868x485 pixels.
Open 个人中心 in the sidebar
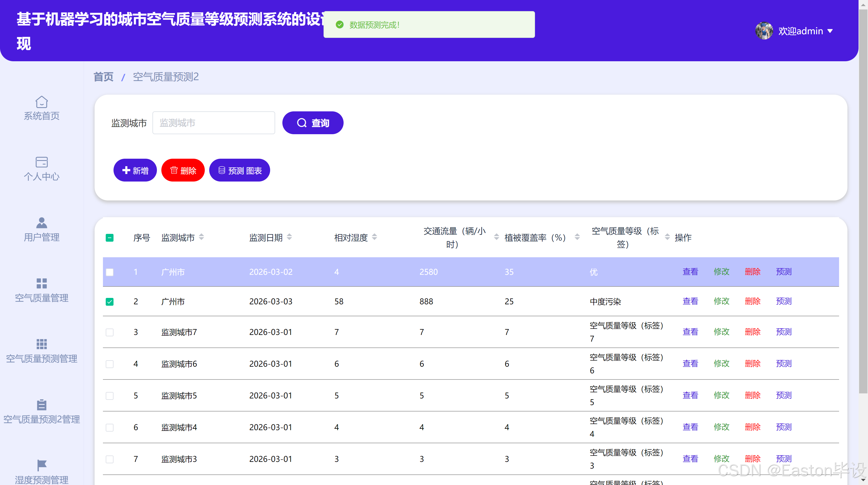41,177
